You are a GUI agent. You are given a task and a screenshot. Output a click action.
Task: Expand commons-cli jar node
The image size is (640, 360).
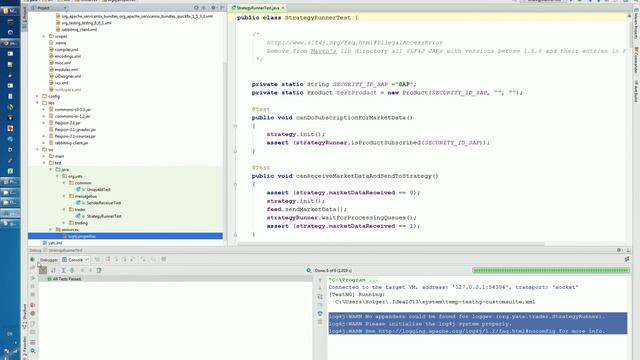pyautogui.click(x=44, y=109)
